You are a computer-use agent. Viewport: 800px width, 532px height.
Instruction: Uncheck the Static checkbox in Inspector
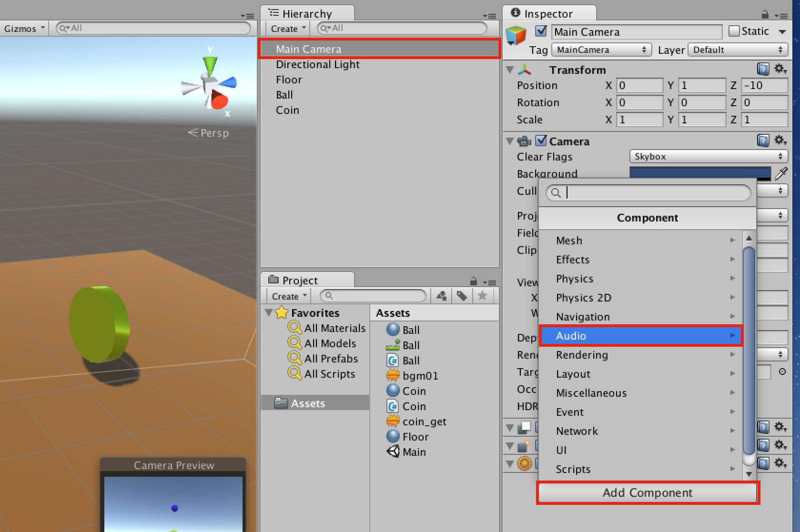(734, 30)
